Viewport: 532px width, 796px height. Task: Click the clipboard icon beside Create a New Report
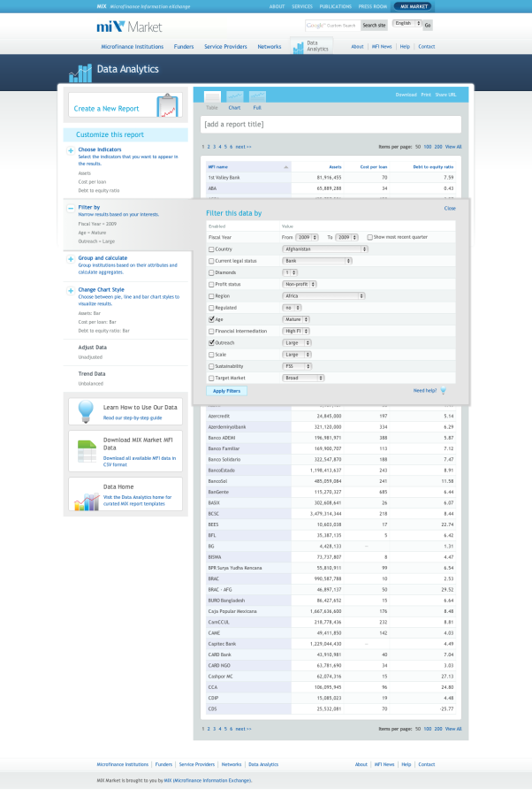click(167, 105)
